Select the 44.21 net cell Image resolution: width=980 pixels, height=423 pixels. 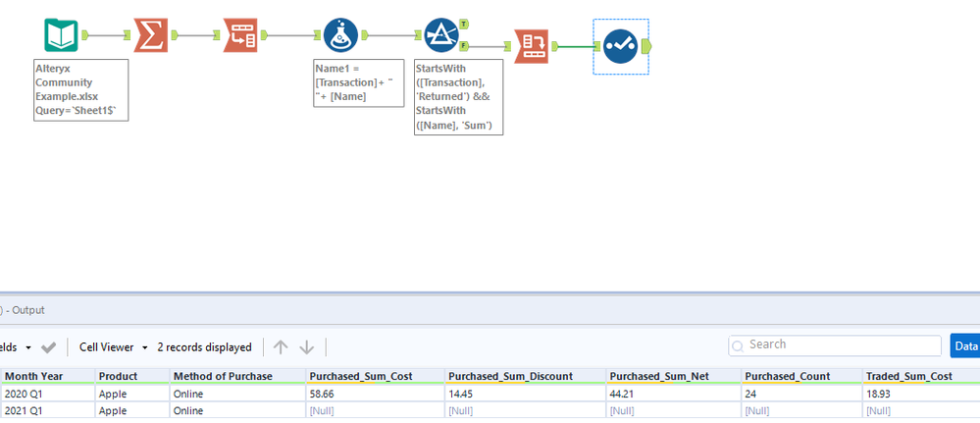tap(673, 395)
